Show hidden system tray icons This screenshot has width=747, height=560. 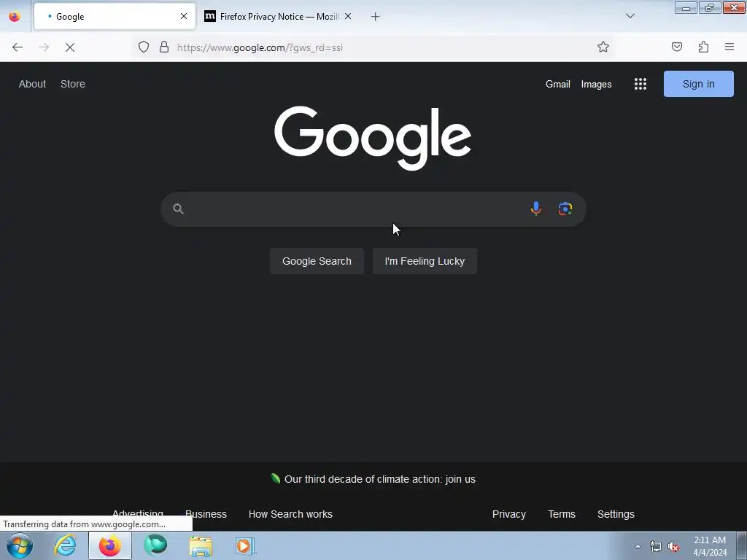pos(638,546)
